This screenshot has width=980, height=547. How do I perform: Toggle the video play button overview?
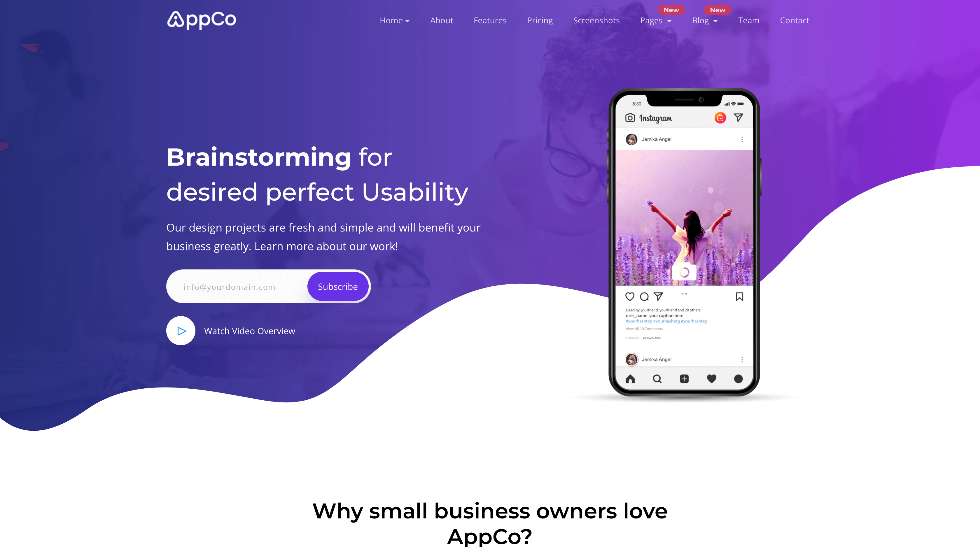180,330
